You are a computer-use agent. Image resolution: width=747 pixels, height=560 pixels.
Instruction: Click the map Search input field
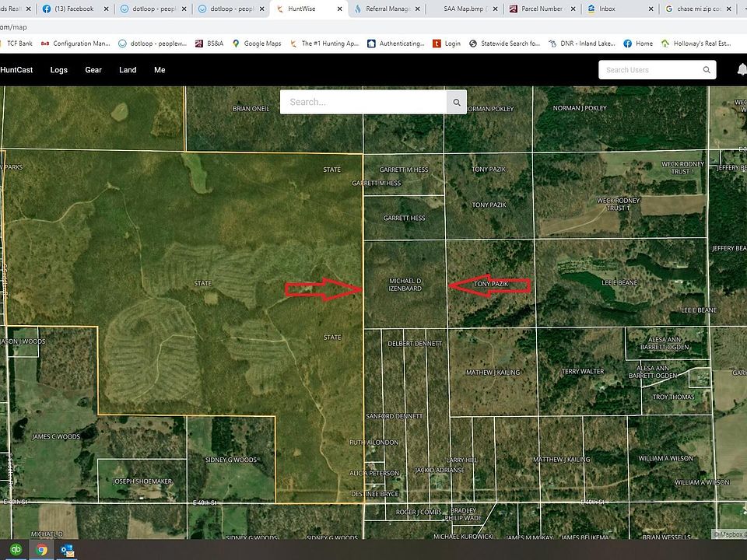[363, 102]
